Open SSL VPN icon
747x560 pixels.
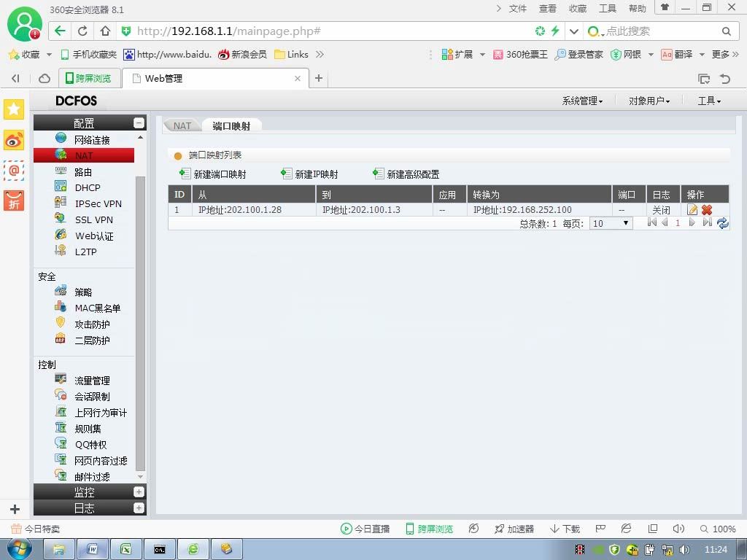click(x=61, y=218)
